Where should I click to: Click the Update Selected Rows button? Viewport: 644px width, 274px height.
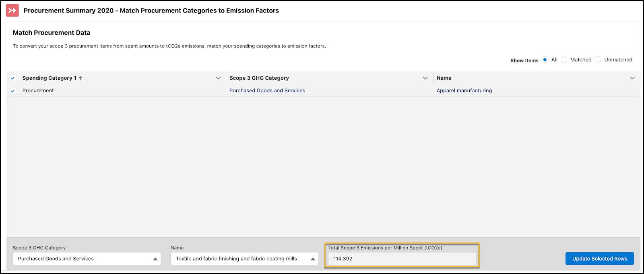click(599, 259)
